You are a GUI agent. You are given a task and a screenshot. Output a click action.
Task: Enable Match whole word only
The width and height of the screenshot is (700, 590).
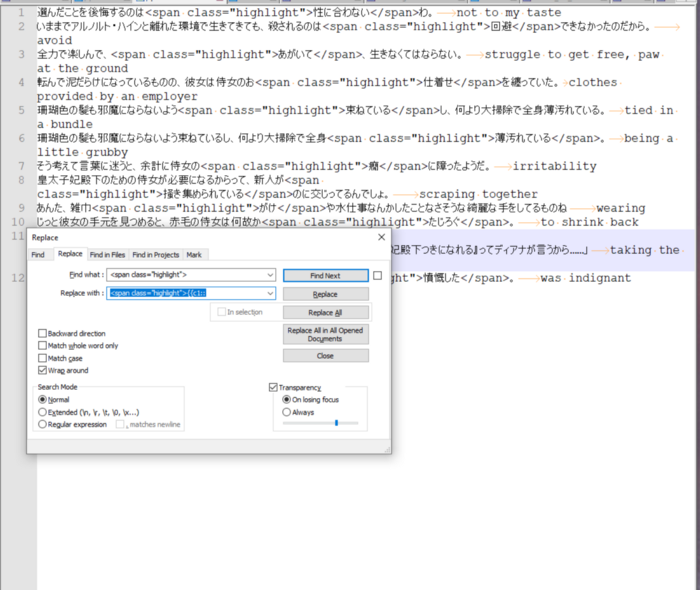click(x=42, y=345)
